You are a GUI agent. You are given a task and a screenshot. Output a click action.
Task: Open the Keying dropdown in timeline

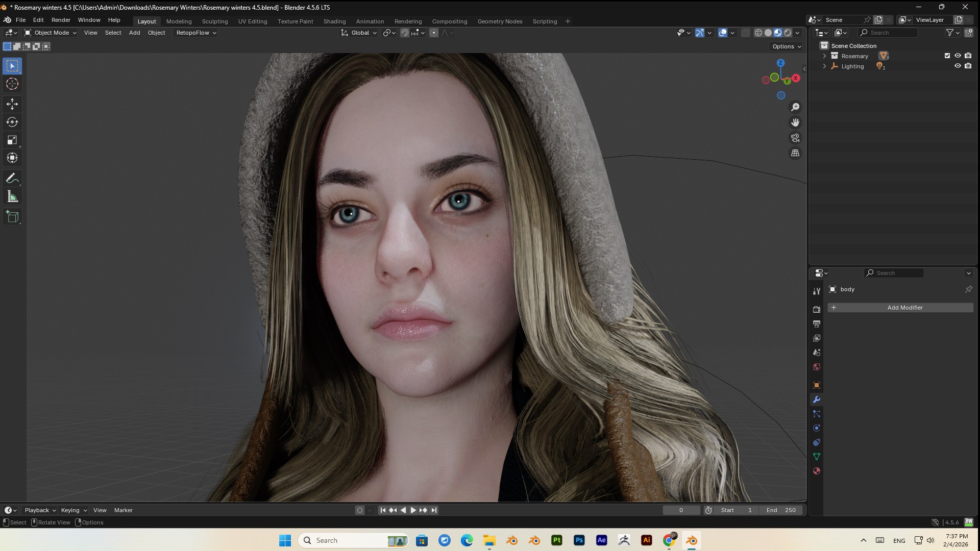point(74,510)
